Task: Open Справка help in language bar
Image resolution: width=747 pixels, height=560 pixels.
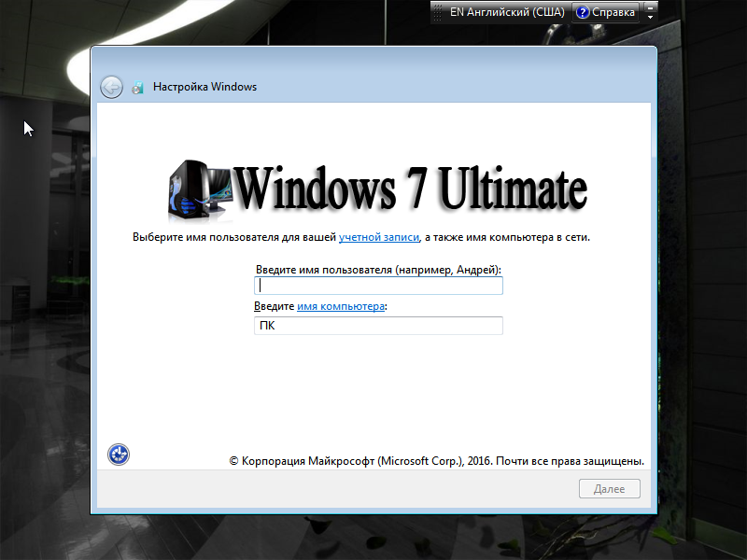Action: [605, 12]
